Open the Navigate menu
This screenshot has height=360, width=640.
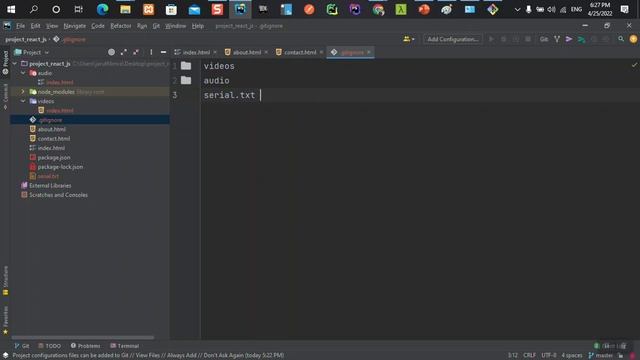[x=75, y=26]
